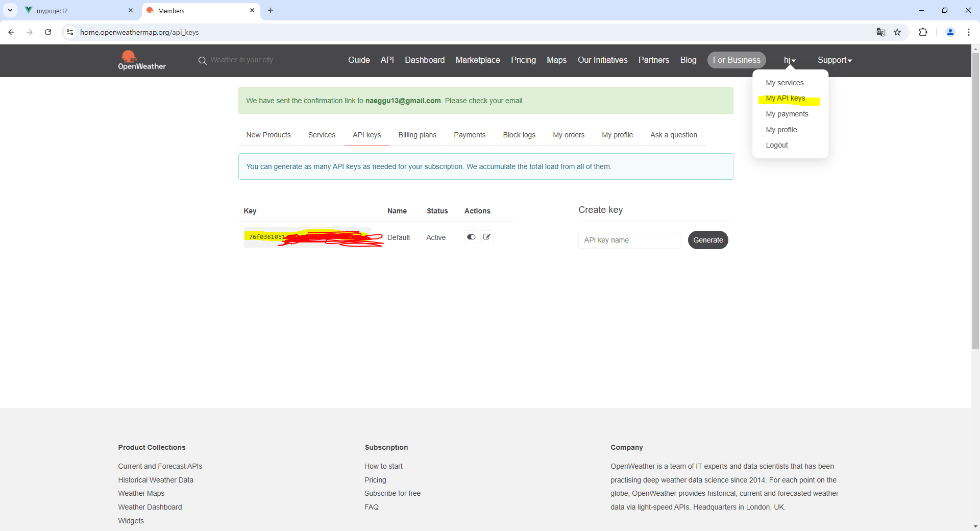Select My payments from user menu
Image resolution: width=980 pixels, height=531 pixels.
coord(787,114)
